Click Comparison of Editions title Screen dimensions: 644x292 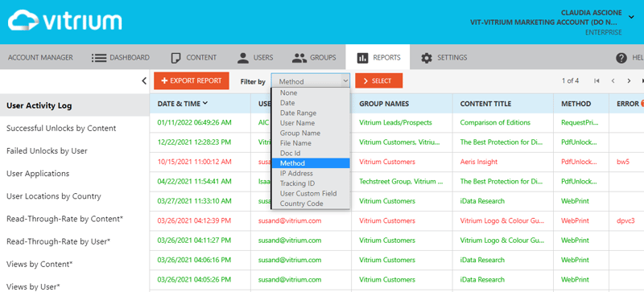(495, 122)
